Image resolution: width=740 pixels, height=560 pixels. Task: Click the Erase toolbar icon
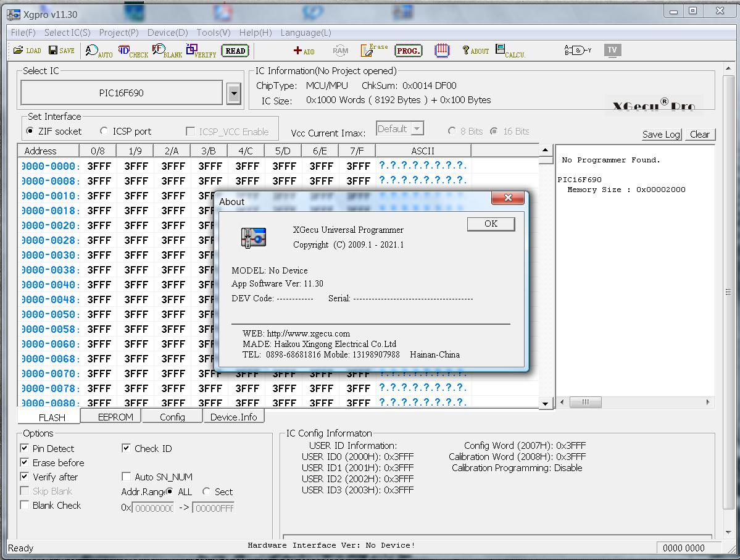[374, 50]
